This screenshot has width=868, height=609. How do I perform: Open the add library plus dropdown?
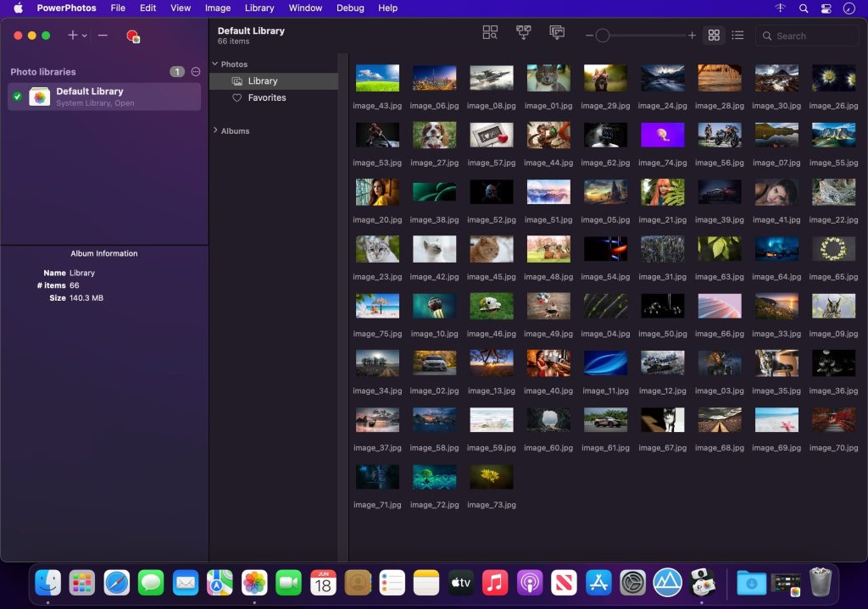click(x=76, y=36)
